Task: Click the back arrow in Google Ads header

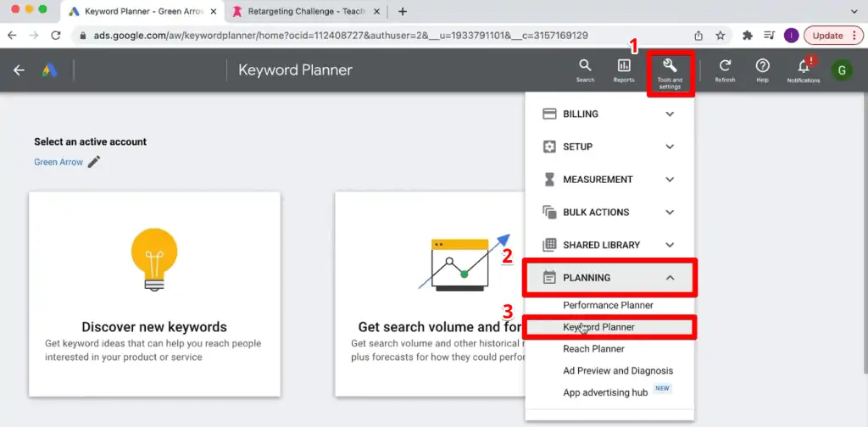Action: click(x=19, y=70)
